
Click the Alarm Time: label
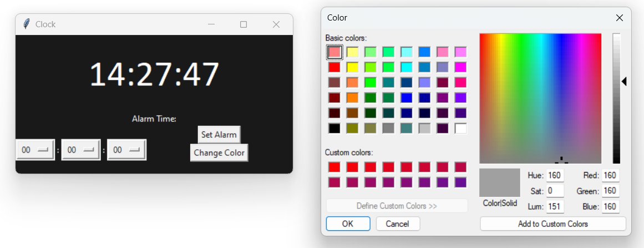[154, 119]
